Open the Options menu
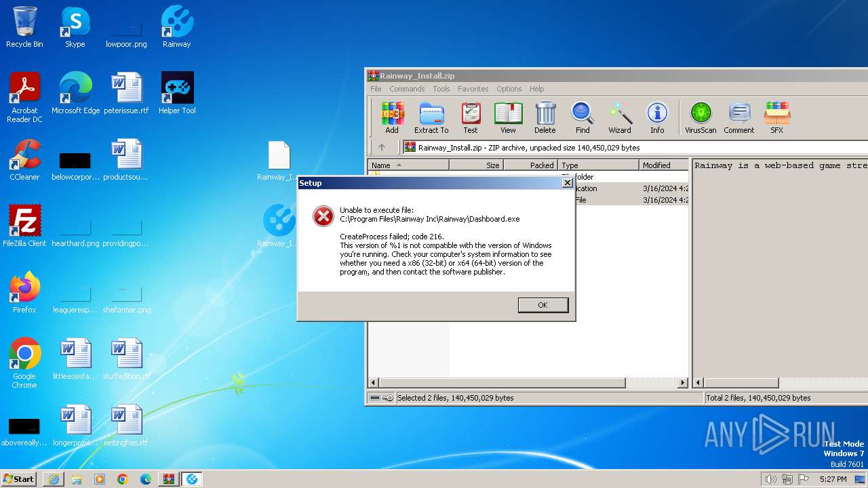Screen dimensions: 868x488 (x=509, y=89)
